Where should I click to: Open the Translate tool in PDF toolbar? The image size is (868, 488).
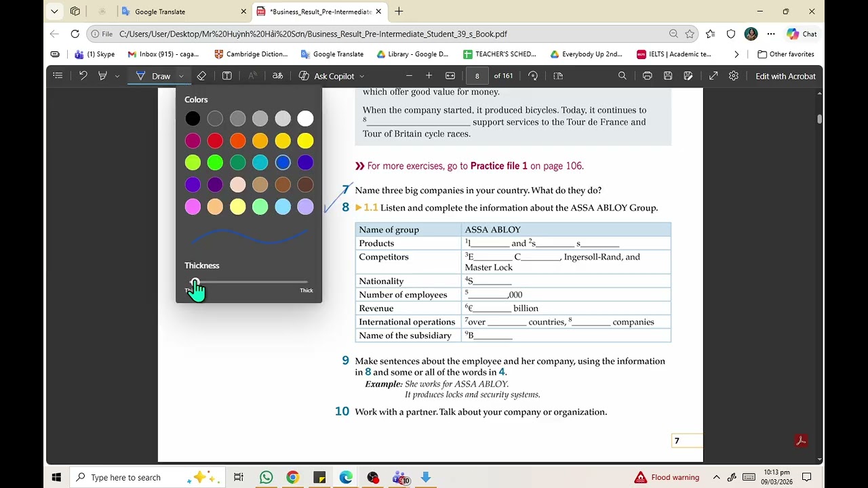(277, 76)
